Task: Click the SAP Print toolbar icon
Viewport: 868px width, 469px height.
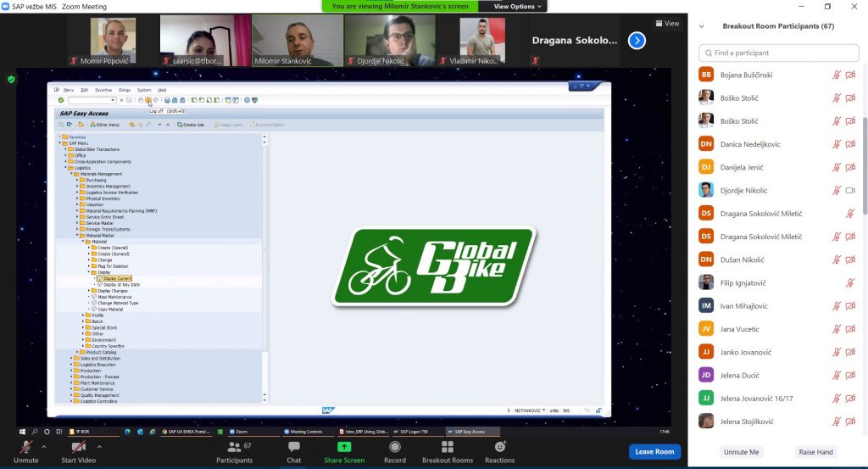Action: pos(167,100)
